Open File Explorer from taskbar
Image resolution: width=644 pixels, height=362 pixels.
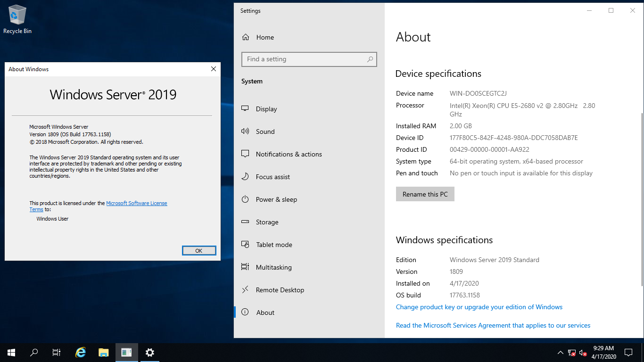pos(104,353)
